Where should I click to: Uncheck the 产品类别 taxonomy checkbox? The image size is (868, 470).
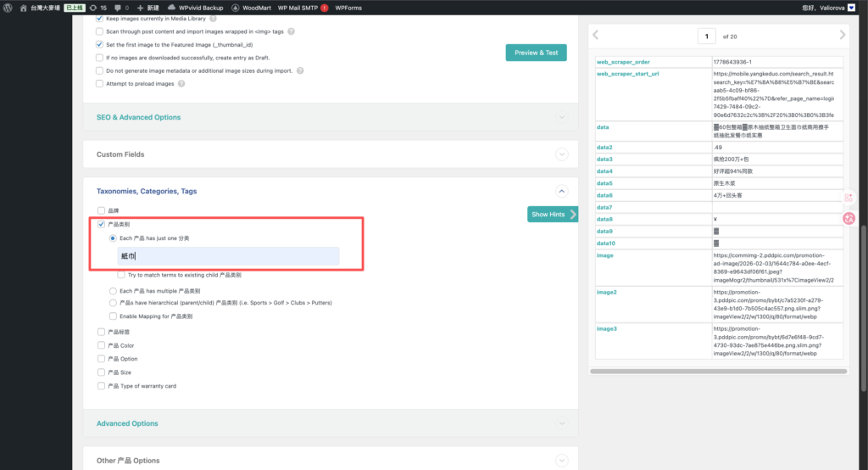(102, 224)
